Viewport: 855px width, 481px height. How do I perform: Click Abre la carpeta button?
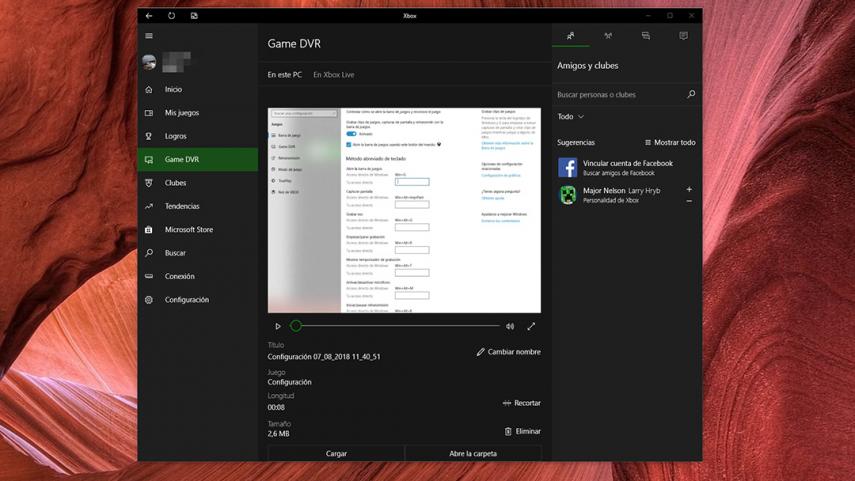(473, 453)
